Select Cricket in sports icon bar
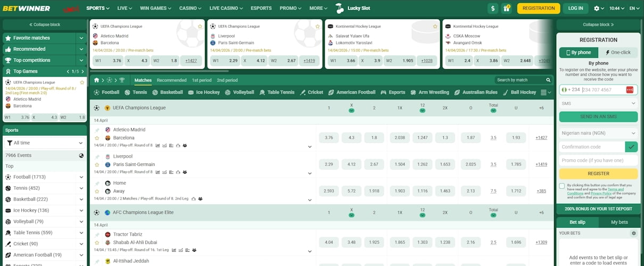The width and height of the screenshot is (644, 266). [x=311, y=92]
